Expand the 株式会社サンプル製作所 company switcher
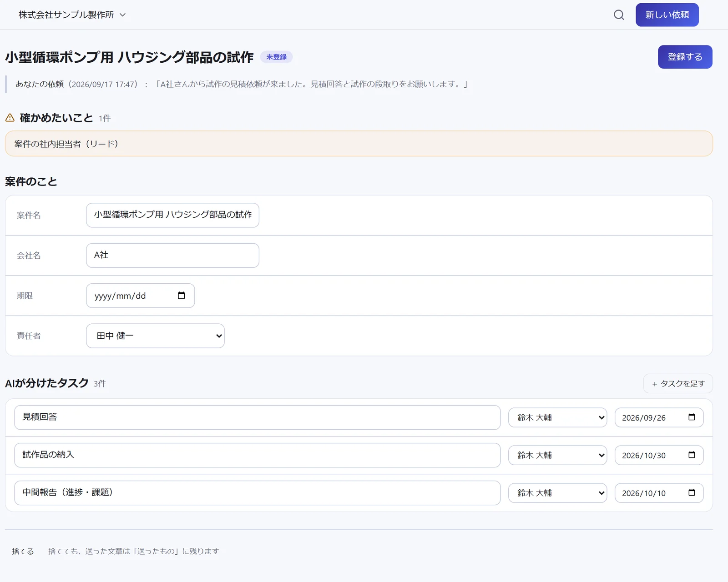This screenshot has height=582, width=728. (x=72, y=15)
